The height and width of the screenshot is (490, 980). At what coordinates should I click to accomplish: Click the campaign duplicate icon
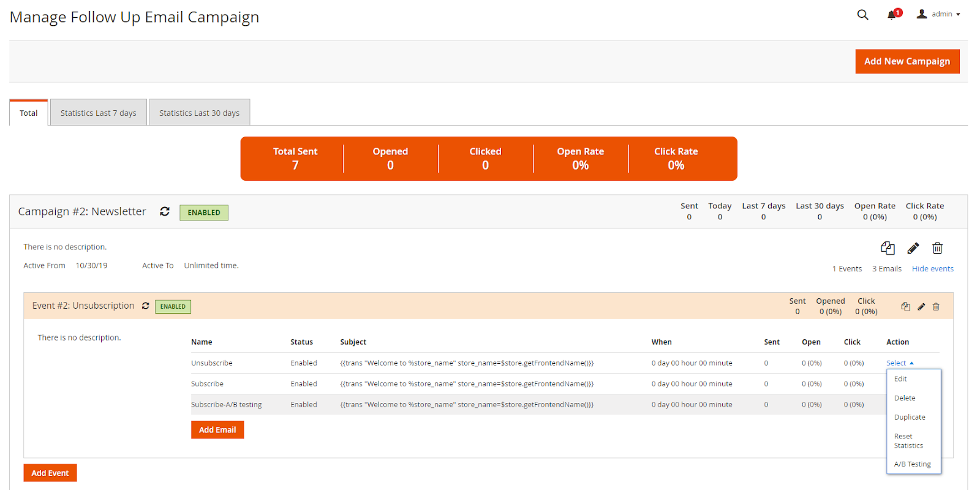pos(888,248)
